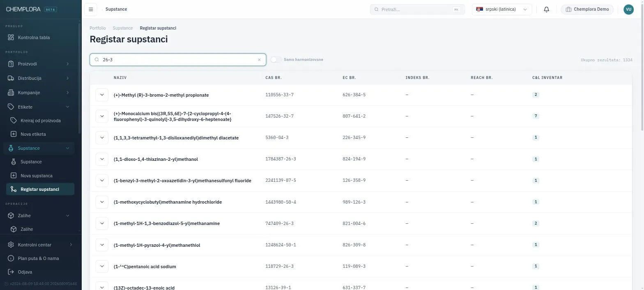Screen dimensions: 644x290
Task: Clear the registry search field
Action: pos(259,60)
